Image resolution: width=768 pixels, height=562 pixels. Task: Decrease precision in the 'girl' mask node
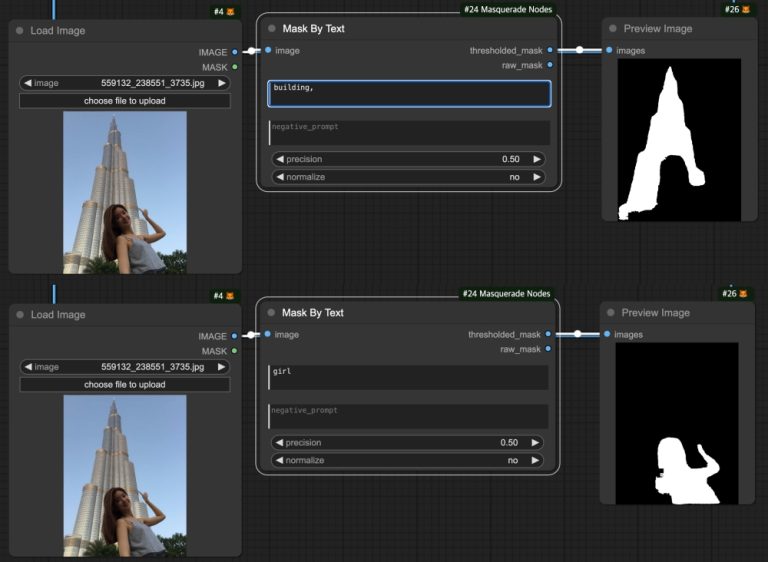[279, 442]
